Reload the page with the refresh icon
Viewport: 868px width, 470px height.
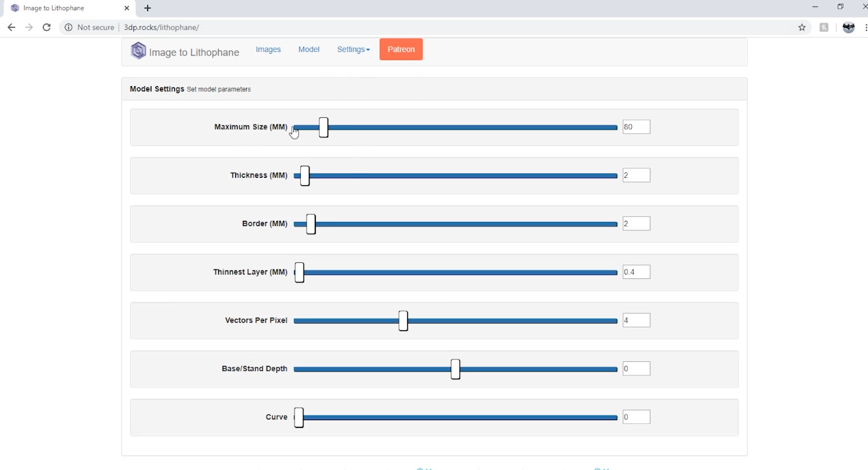[47, 27]
